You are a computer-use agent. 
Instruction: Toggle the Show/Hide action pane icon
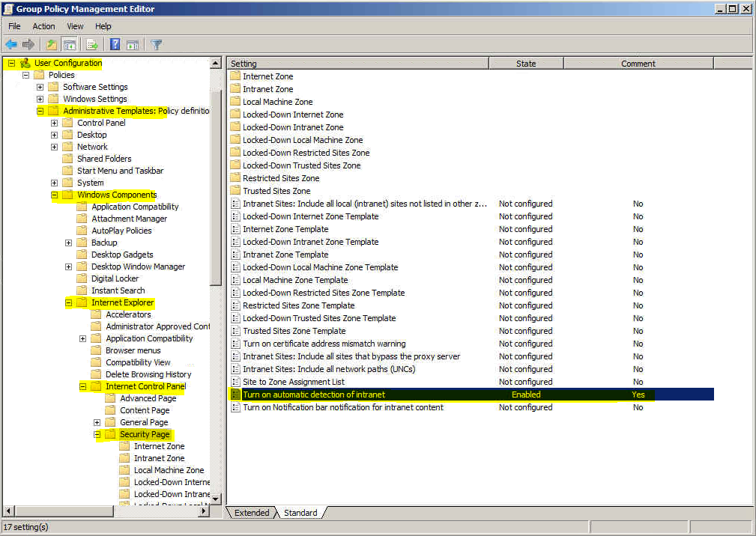pos(133,45)
